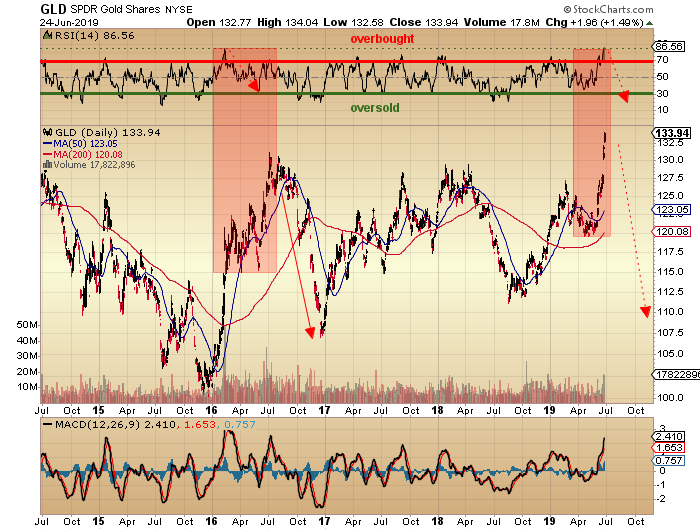This screenshot has width=700, height=530.
Task: Select the Low 132.58 value
Action: point(354,22)
